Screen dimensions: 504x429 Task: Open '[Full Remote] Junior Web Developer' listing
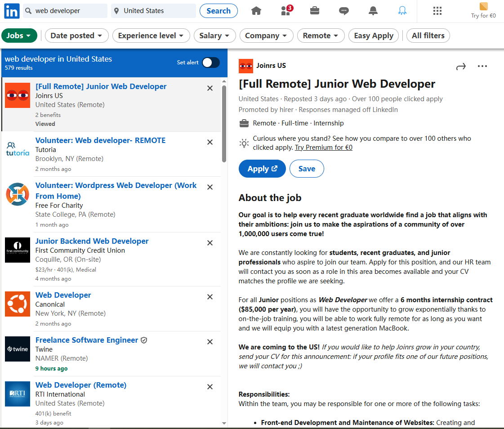click(x=101, y=86)
